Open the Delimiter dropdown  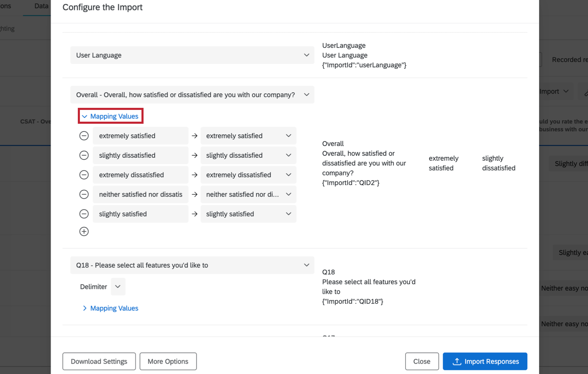click(x=118, y=287)
